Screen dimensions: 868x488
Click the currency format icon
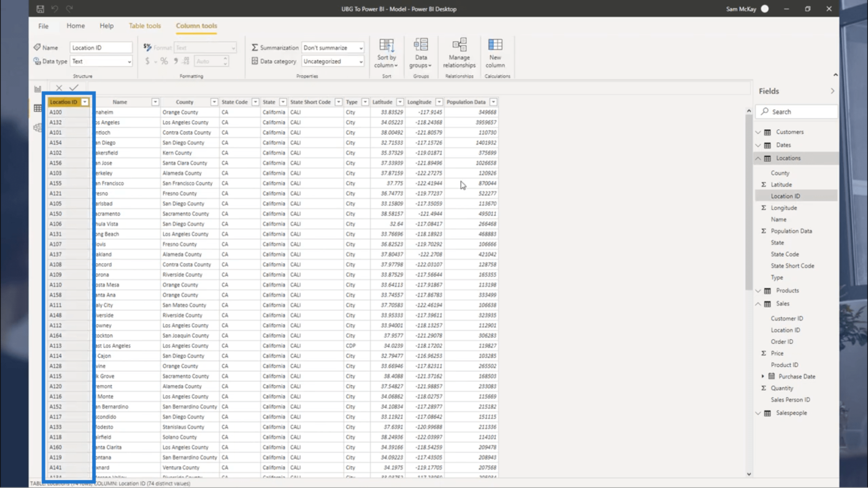click(147, 61)
